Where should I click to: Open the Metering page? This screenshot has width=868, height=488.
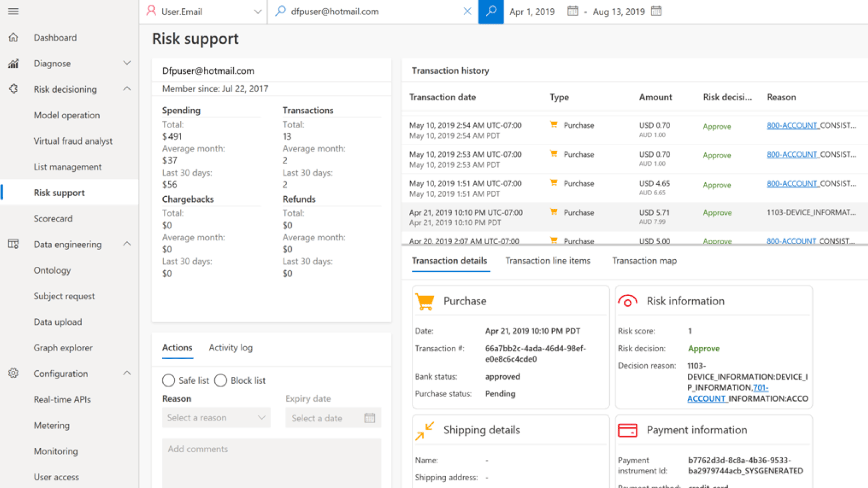pos(52,426)
